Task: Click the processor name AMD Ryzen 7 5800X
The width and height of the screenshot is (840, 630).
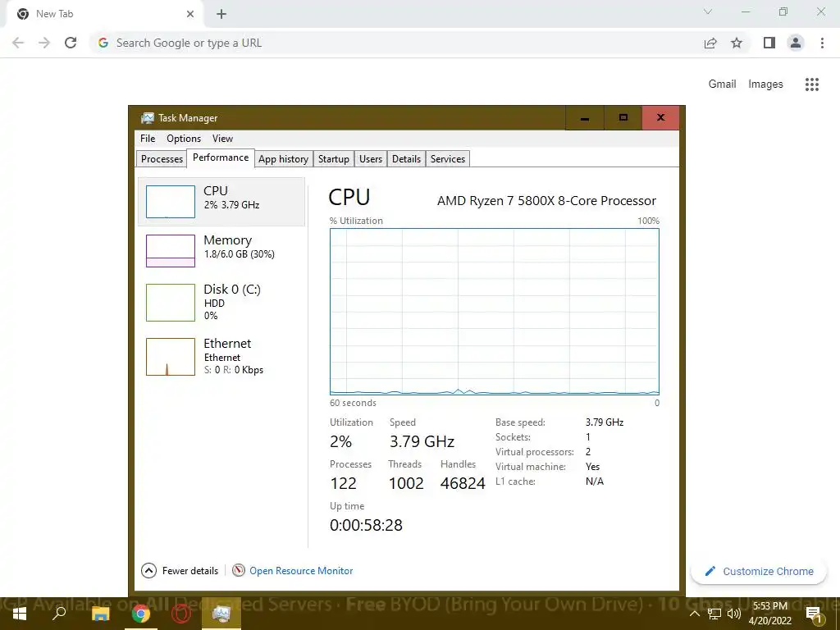Action: (546, 200)
